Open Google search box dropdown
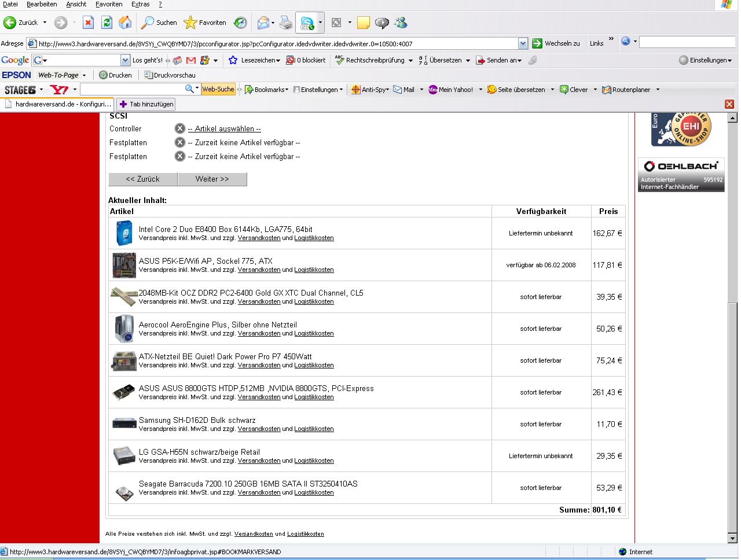 coord(125,60)
